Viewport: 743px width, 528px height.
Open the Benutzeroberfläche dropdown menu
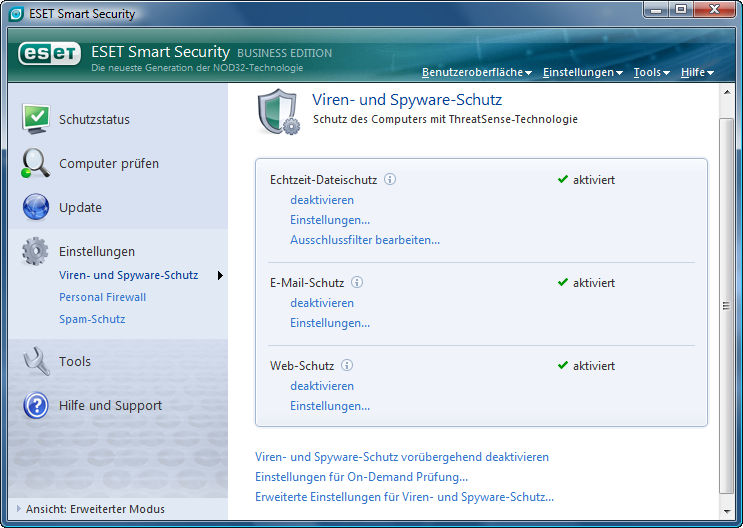click(477, 72)
